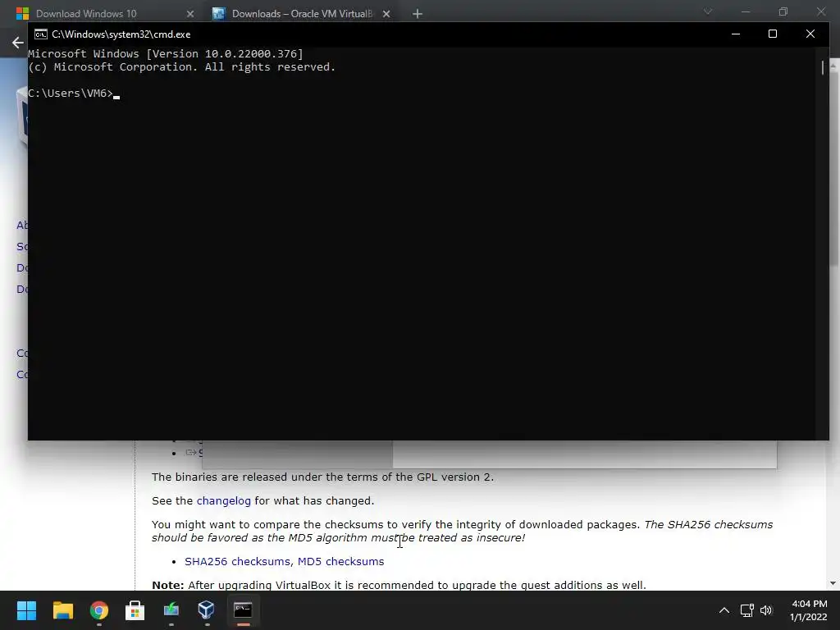Viewport: 840px width, 630px height.
Task: Click the cmd.exe title bar icon
Action: pyautogui.click(x=41, y=34)
